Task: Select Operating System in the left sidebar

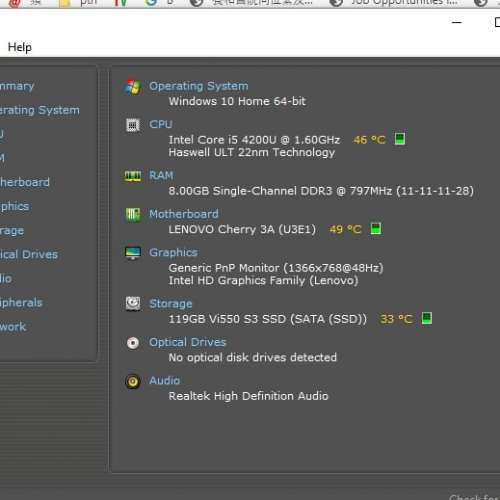Action: coord(40,110)
